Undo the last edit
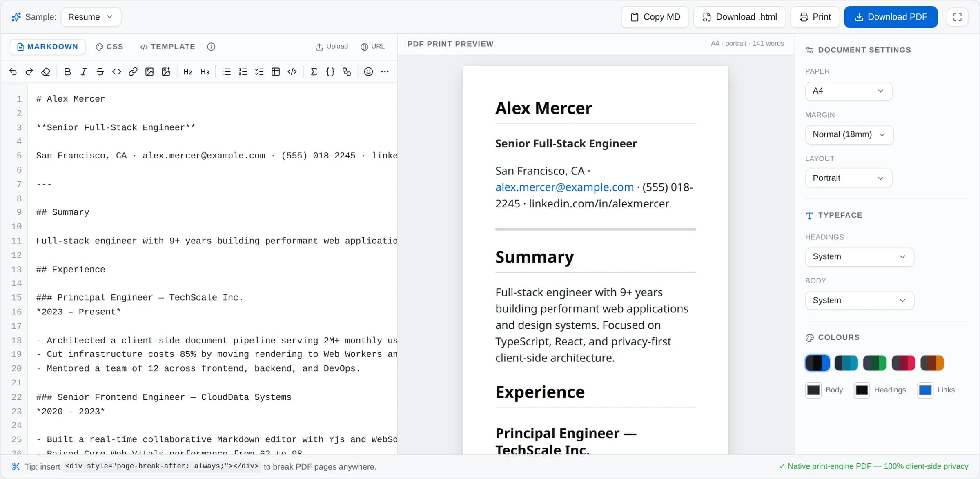 (13, 72)
